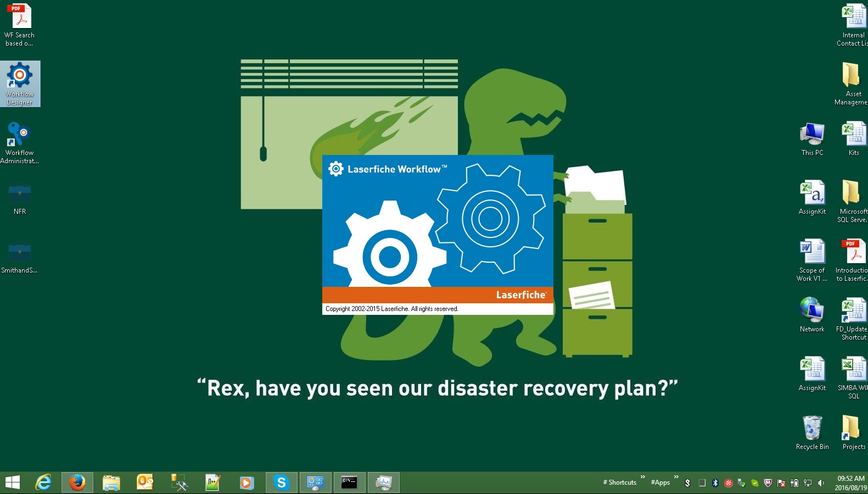
Task: Open the McAfee shield tray icon
Action: (x=768, y=483)
